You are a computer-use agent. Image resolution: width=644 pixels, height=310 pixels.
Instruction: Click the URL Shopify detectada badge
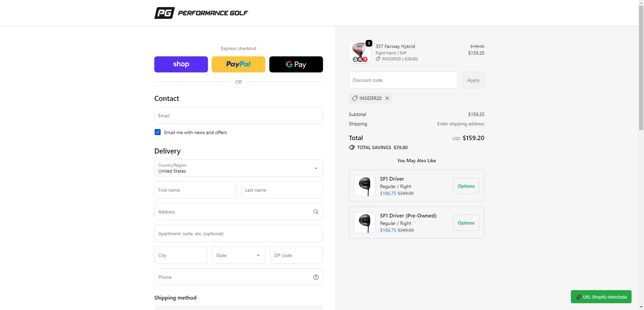point(601,297)
